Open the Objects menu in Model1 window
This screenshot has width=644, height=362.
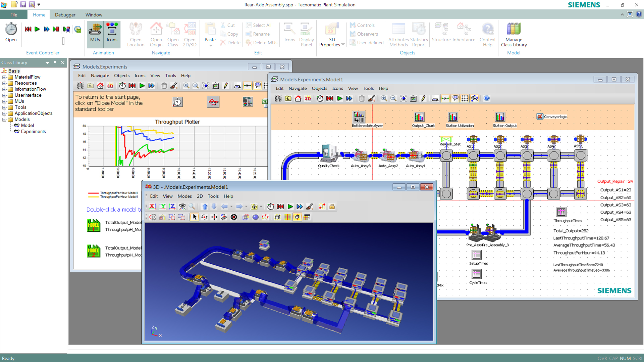pos(319,88)
